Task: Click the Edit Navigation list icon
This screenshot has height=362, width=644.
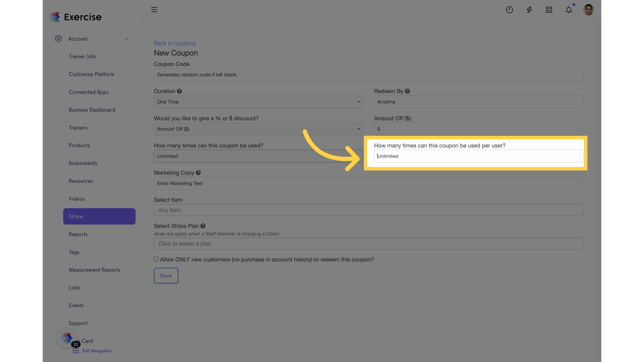Action: point(76,351)
